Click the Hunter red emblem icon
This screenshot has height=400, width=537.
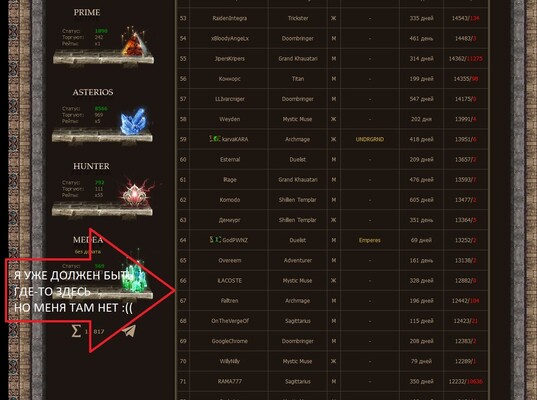pyautogui.click(x=136, y=194)
